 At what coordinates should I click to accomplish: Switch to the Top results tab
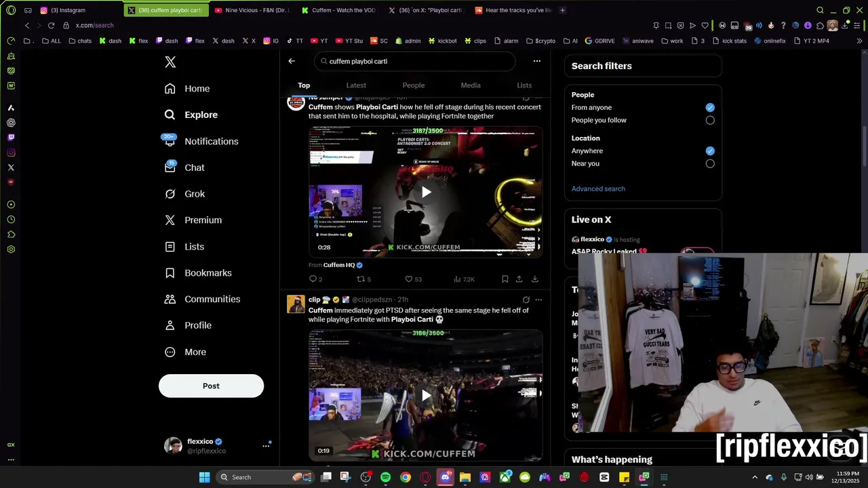click(304, 85)
